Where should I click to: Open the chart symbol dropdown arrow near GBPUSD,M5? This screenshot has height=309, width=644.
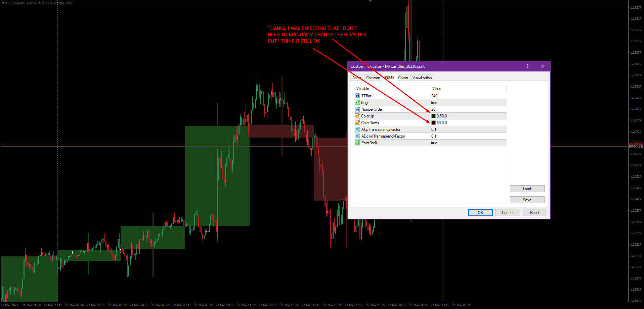tap(3, 3)
